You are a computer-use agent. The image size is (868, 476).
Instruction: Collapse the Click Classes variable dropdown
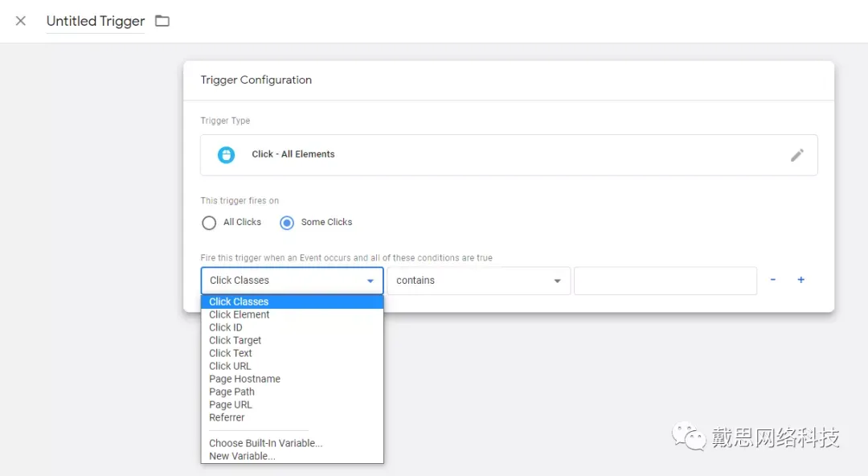(x=292, y=281)
